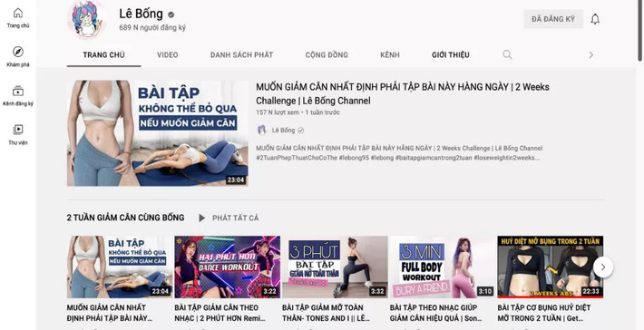Open playlist thumbnail BÀI TẬP KHÔNG THỂ BỎ QUA 23:04
This screenshot has width=644, height=330.
click(x=120, y=267)
